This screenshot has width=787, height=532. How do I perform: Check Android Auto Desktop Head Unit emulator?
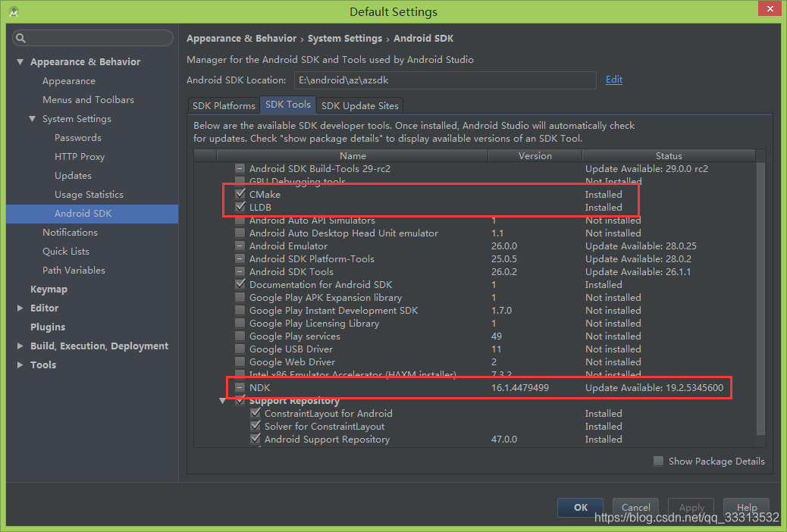(240, 233)
